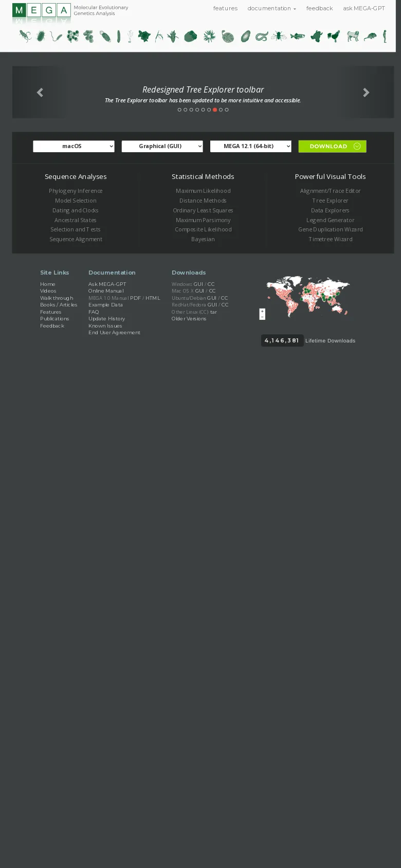Open the Model Selection link
Image resolution: width=401 pixels, height=868 pixels.
[x=76, y=201]
